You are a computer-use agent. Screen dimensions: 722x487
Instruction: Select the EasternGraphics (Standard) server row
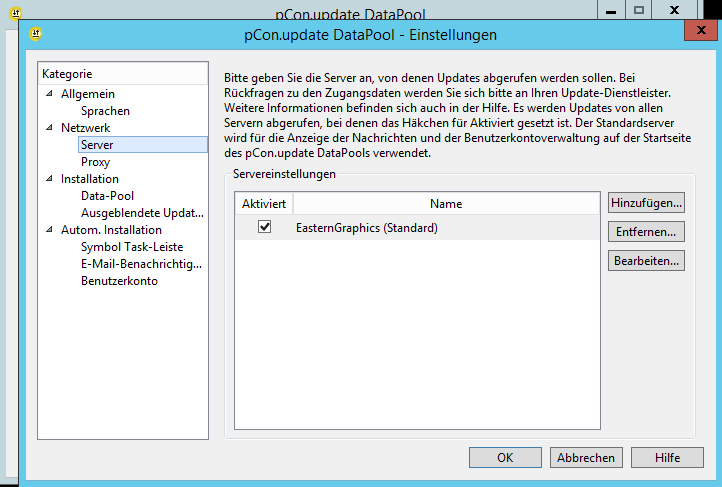pos(417,227)
